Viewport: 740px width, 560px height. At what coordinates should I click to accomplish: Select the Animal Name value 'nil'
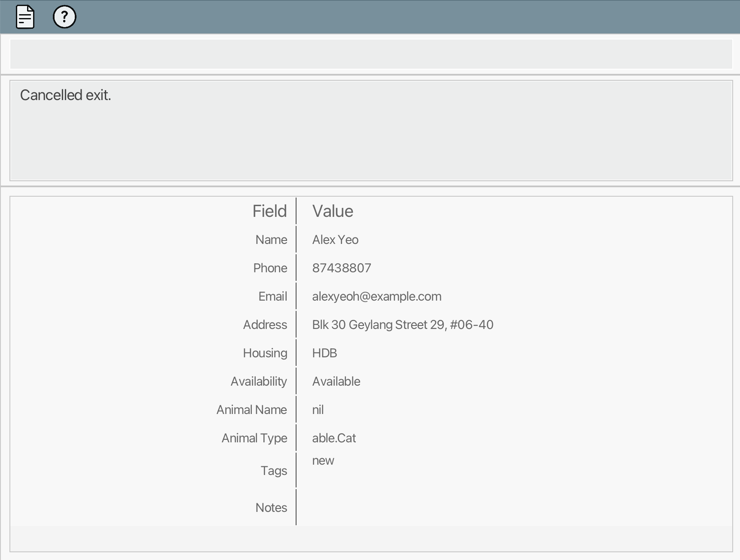(318, 410)
